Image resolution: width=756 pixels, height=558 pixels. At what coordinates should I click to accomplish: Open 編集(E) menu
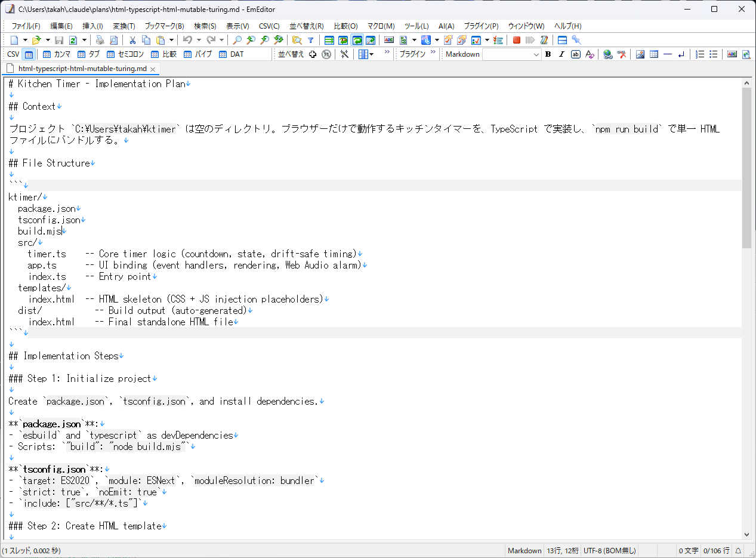coord(61,26)
